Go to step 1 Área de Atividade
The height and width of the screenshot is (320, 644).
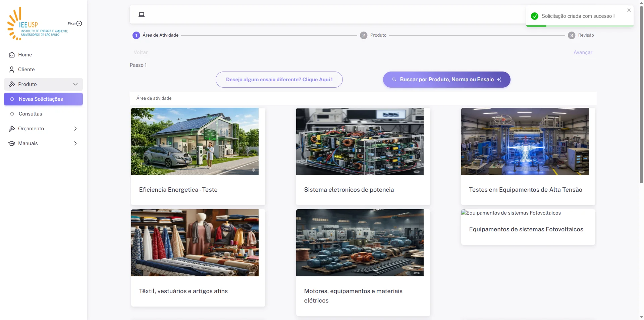pyautogui.click(x=156, y=35)
